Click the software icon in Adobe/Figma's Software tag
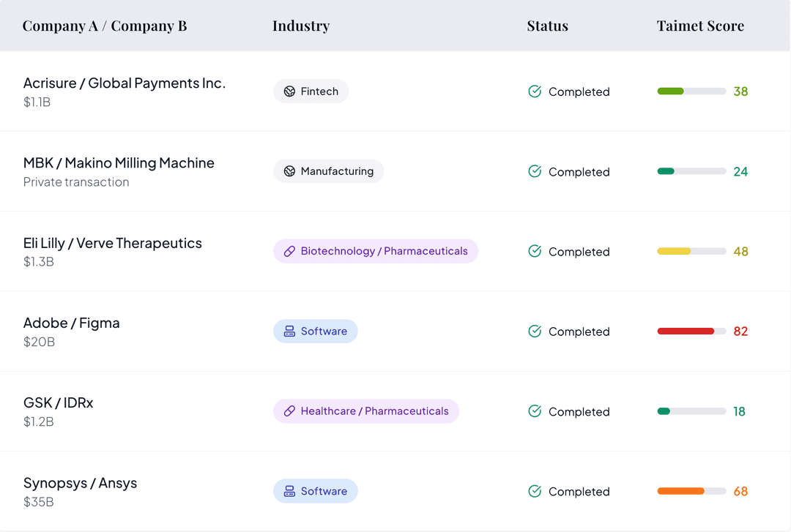Viewport: 791px width, 532px height. (x=289, y=331)
